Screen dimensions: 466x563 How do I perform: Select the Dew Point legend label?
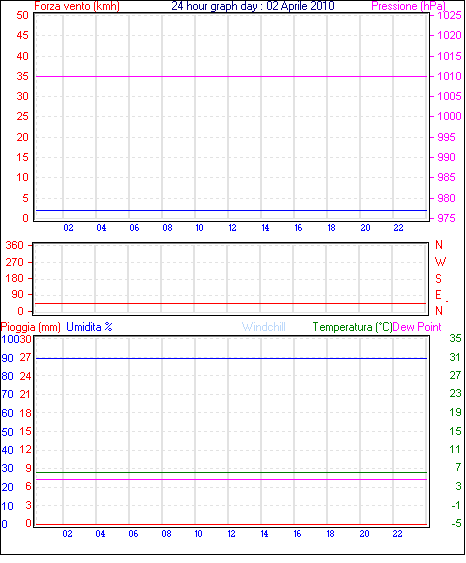[417, 327]
